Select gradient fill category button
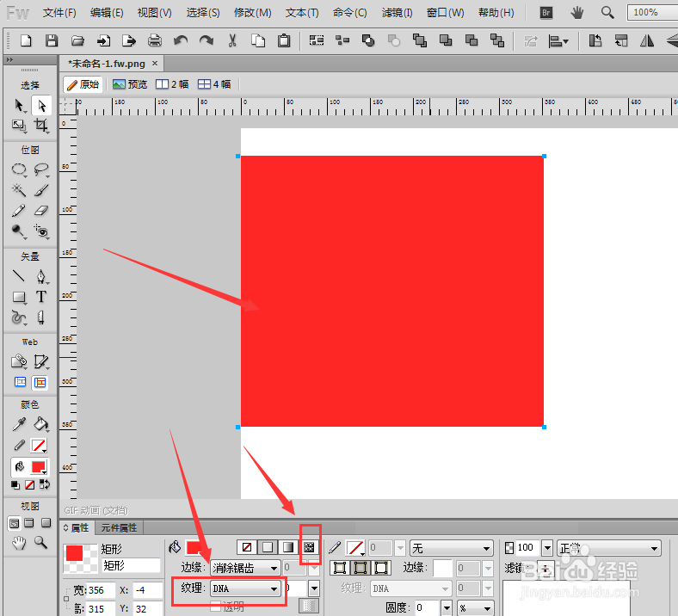The image size is (678, 616). pos(288,548)
